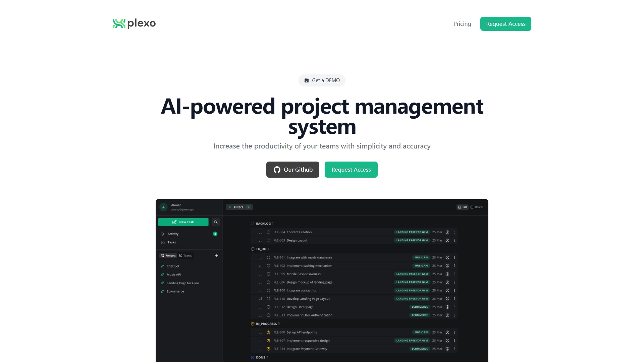
Task: Select the Landing Page for Gym project
Action: pyautogui.click(x=182, y=283)
